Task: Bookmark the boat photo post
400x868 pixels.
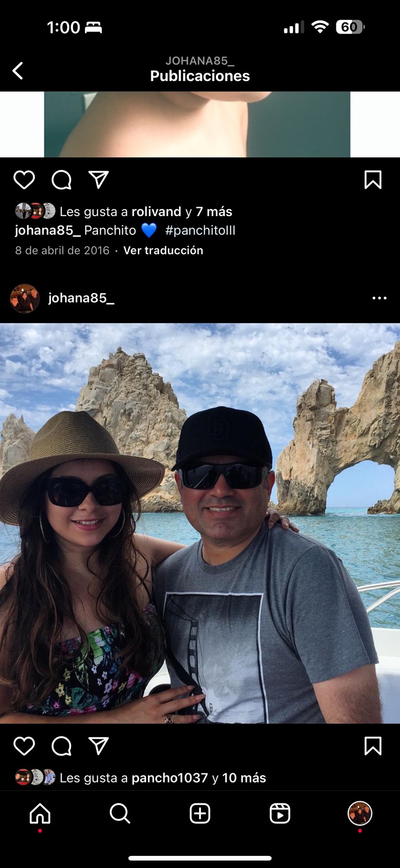Action: pyautogui.click(x=373, y=746)
